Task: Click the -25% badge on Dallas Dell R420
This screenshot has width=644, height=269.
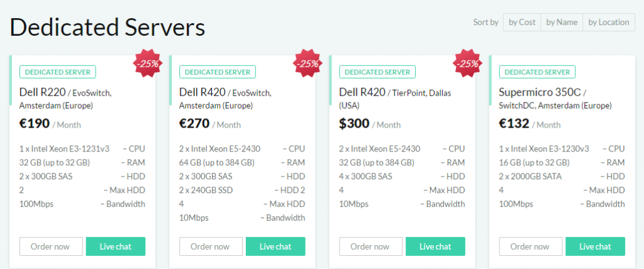Action: click(x=468, y=63)
